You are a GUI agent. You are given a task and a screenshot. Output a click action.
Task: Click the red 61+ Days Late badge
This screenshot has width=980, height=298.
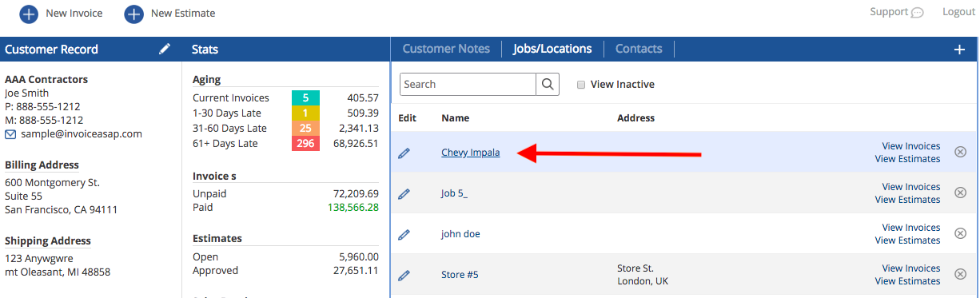(x=305, y=143)
